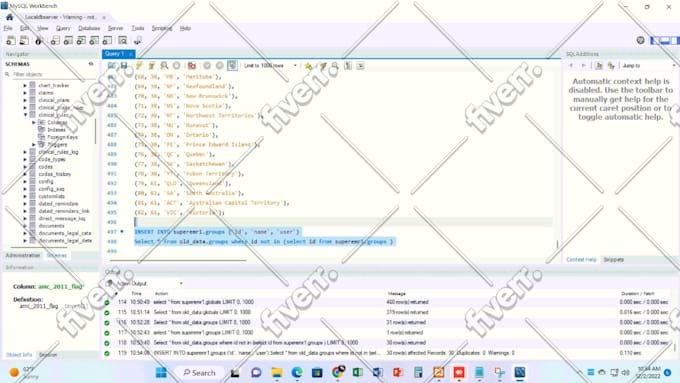Screen dimensions: 680x383
Task: Click the stop query execution icon
Action: [x=177, y=65]
